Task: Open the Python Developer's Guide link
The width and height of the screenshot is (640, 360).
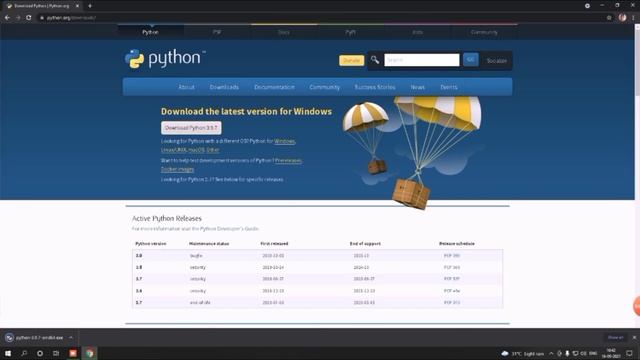Action: (229, 229)
